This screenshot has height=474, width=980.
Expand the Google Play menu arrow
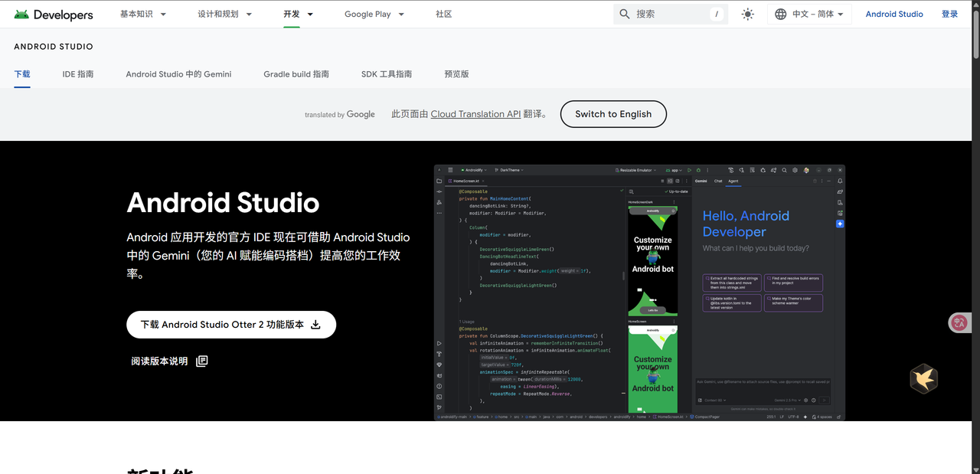(401, 14)
